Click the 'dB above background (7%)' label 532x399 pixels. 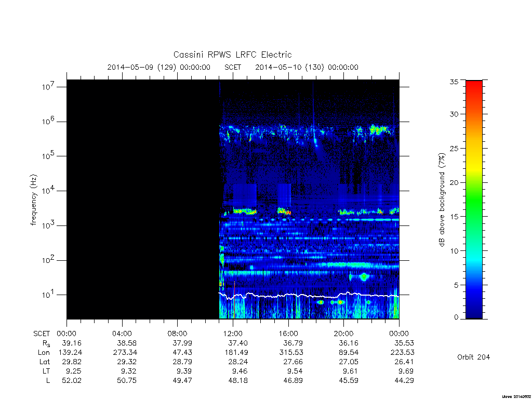(x=442, y=200)
